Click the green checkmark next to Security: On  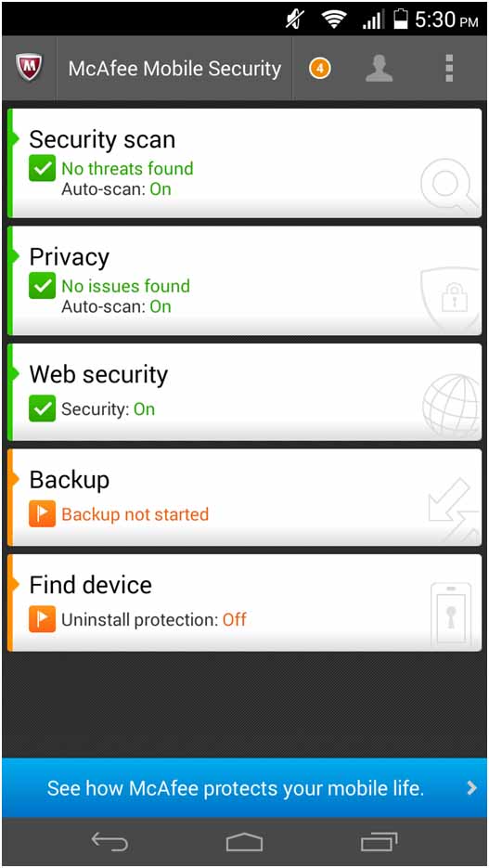(x=42, y=408)
